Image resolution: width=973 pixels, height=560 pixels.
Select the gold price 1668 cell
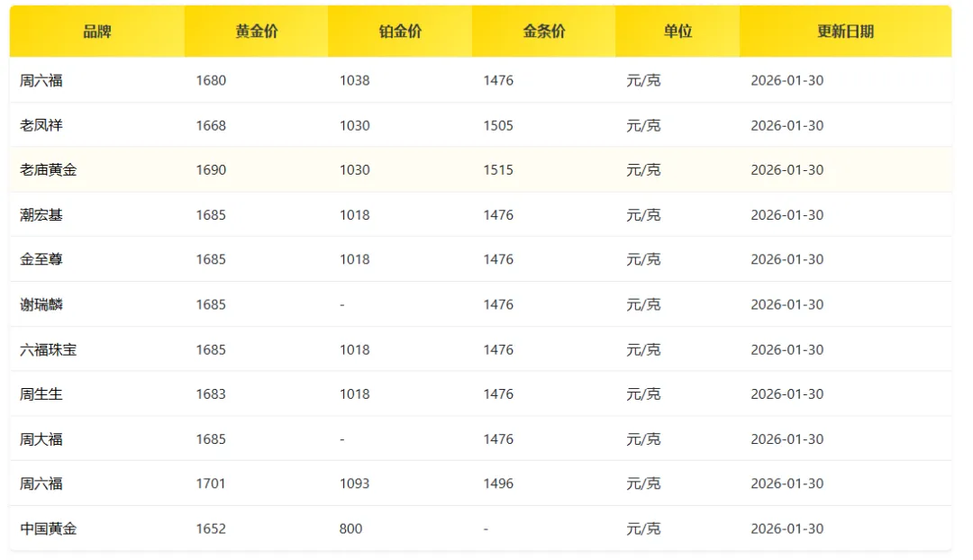(x=211, y=125)
